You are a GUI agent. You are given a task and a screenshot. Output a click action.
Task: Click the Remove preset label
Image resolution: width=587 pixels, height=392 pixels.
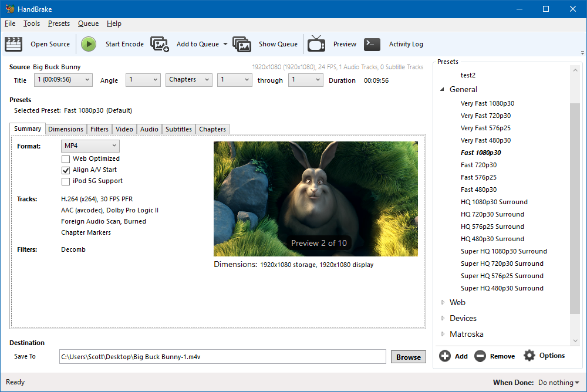click(x=502, y=356)
